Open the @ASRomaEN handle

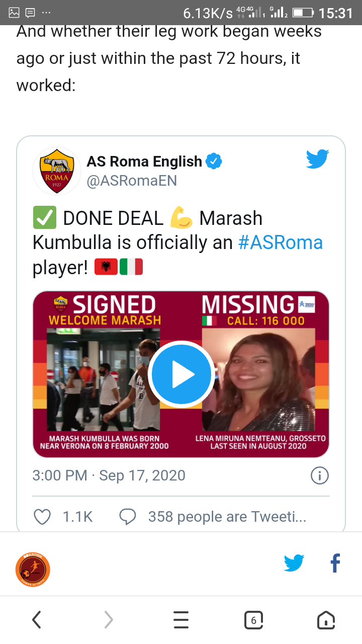coord(132,181)
